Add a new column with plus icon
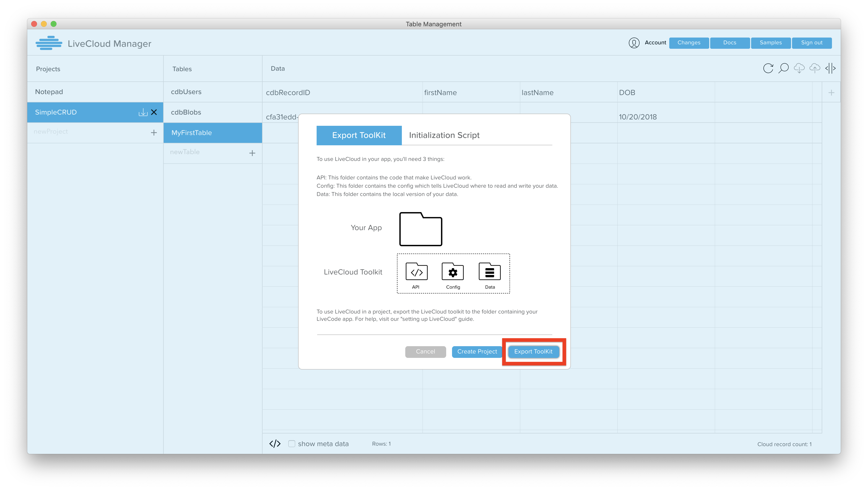 pos(831,92)
